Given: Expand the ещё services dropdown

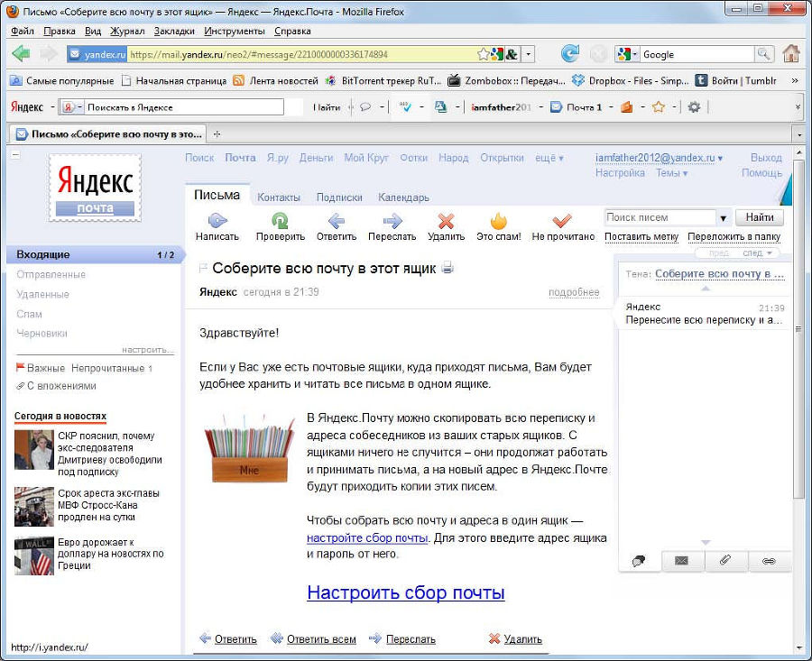Looking at the screenshot, I should pyautogui.click(x=549, y=158).
